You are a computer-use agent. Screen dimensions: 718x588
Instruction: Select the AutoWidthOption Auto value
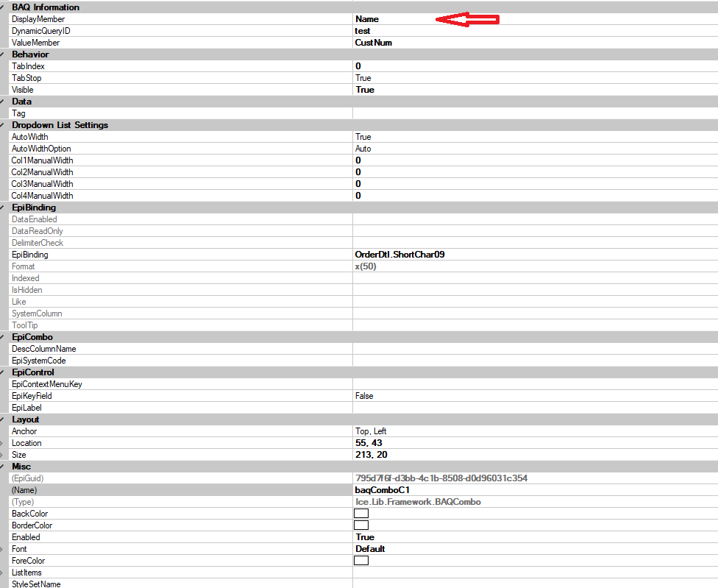[363, 149]
